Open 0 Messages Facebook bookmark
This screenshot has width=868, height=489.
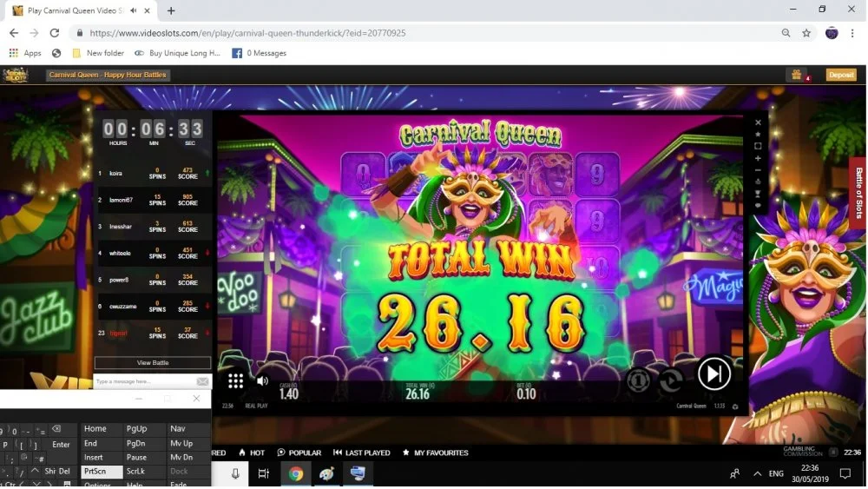259,53
